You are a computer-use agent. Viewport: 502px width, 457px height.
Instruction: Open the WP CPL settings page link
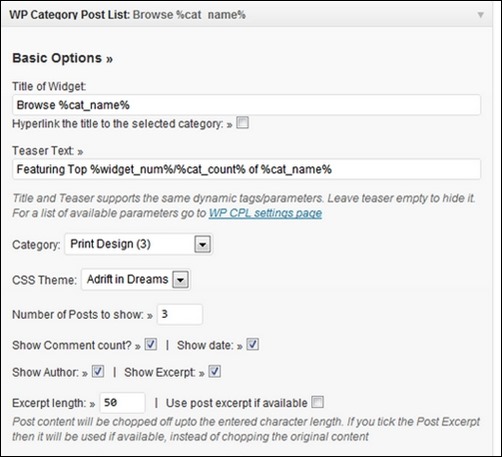265,213
